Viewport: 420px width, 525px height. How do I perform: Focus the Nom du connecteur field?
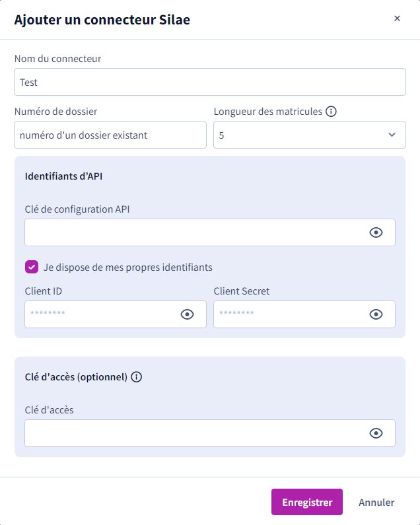[x=210, y=82]
